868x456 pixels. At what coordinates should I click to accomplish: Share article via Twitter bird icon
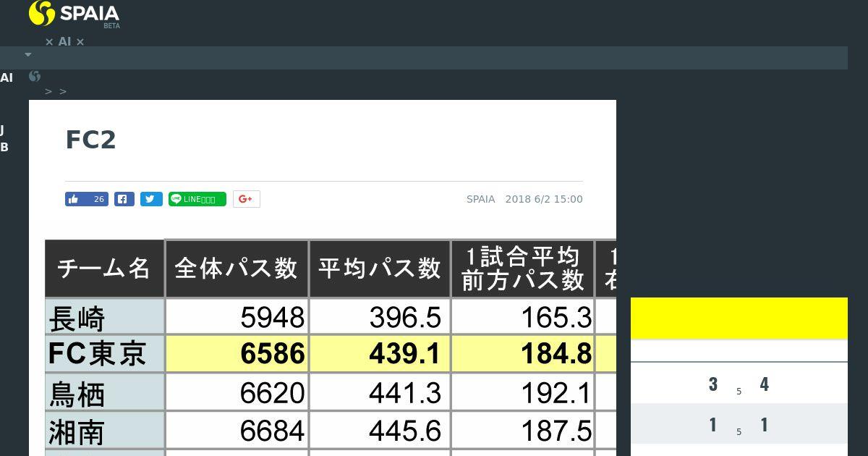(x=151, y=199)
